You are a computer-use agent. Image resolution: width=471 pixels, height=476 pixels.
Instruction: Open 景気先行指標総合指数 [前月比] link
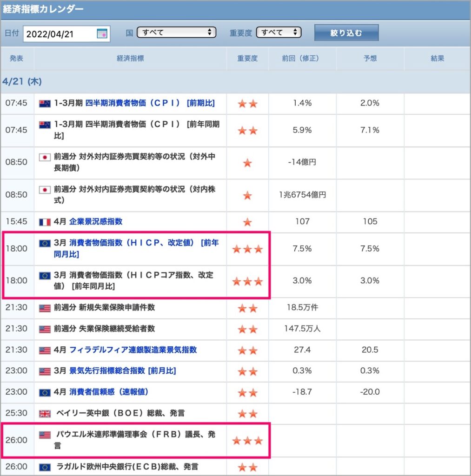click(x=123, y=370)
